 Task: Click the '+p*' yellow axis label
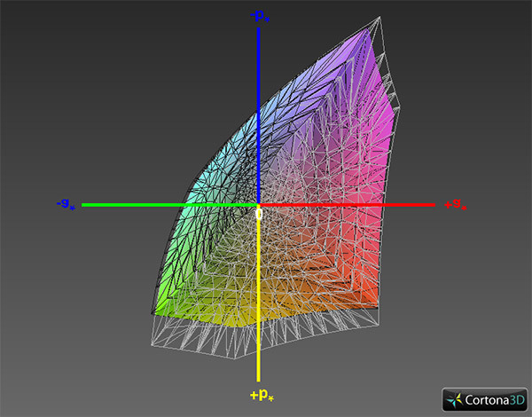262,396
